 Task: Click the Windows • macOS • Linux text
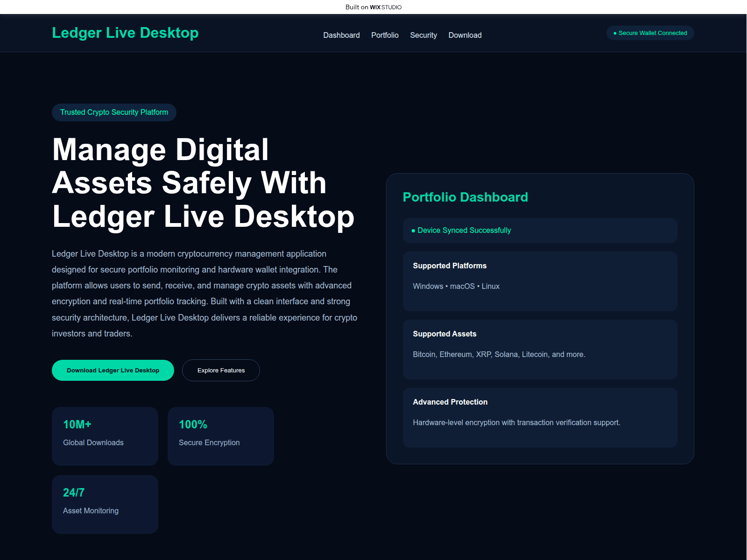456,286
